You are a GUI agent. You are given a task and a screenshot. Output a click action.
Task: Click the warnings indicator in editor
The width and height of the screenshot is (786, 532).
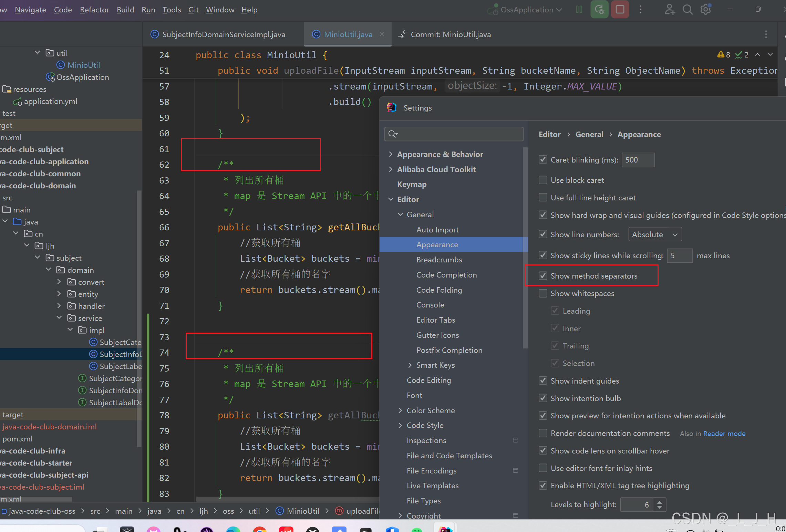click(724, 55)
